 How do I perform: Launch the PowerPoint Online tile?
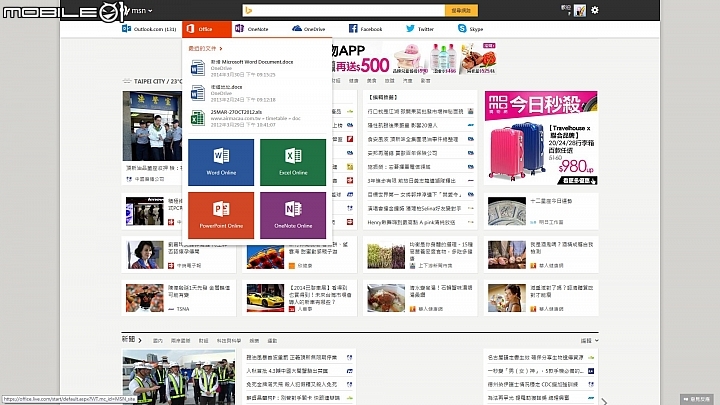[221, 215]
